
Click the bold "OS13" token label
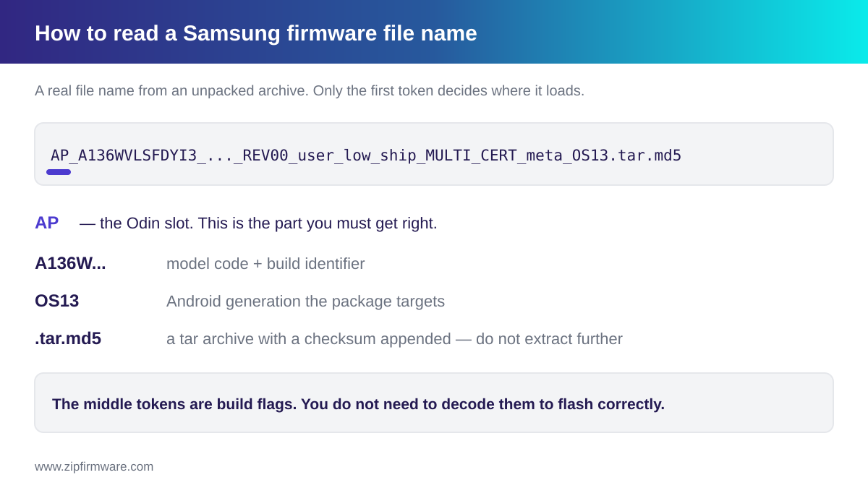pyautogui.click(x=57, y=301)
